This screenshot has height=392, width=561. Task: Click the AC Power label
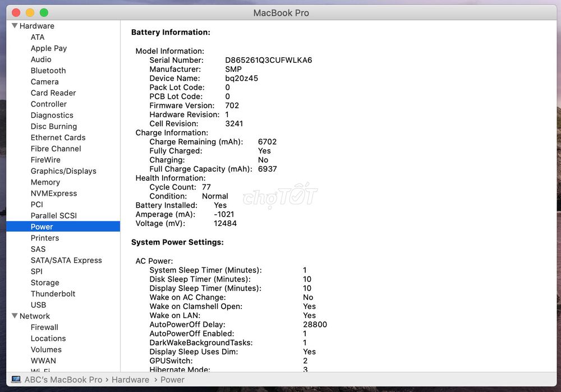154,261
